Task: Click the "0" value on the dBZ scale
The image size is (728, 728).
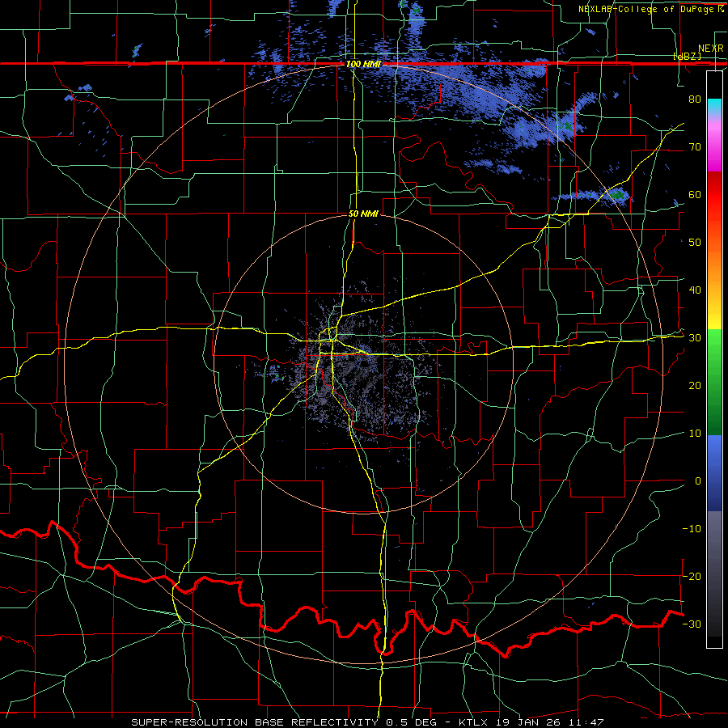Action: (698, 481)
